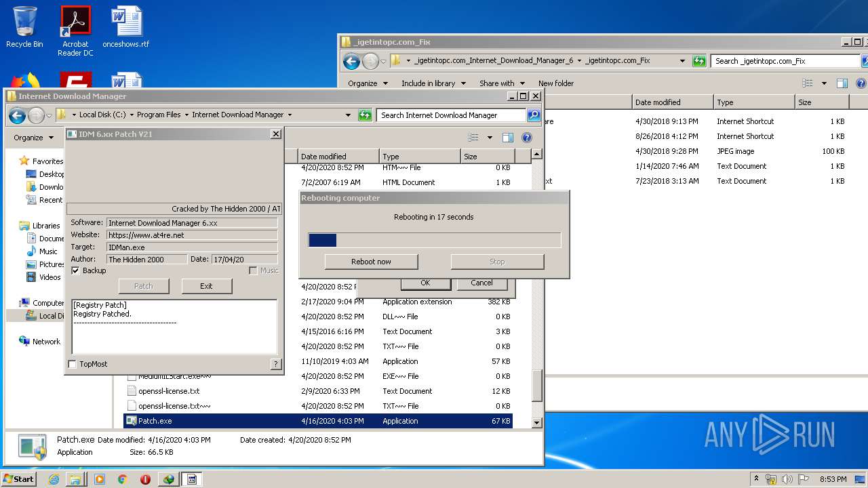The height and width of the screenshot is (488, 868).
Task: Click Patch button in IDM Patch dialog
Action: [x=144, y=286]
